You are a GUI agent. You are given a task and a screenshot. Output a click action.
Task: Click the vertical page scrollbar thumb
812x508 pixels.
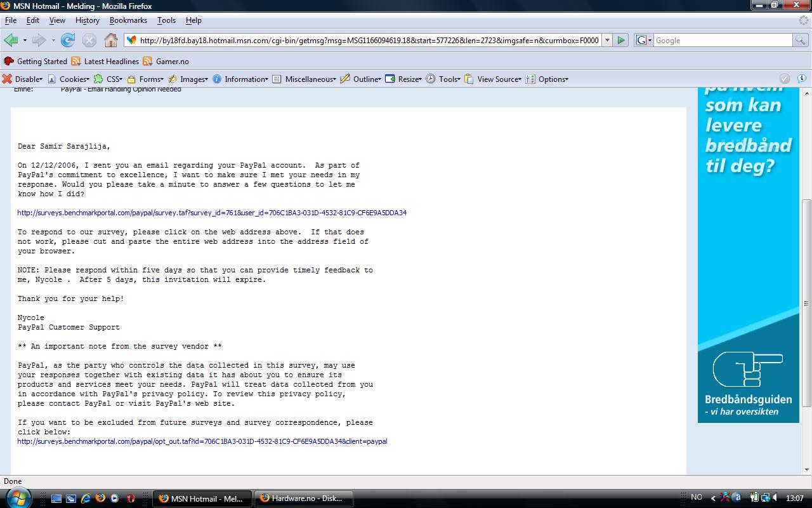tap(806, 304)
